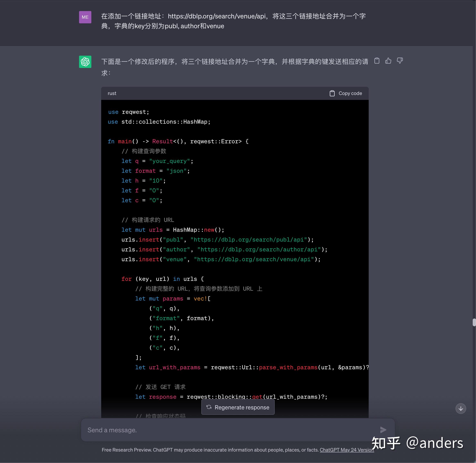Click the '// 构建请求的 URL' comment
The height and width of the screenshot is (463, 476).
pyautogui.click(x=148, y=220)
